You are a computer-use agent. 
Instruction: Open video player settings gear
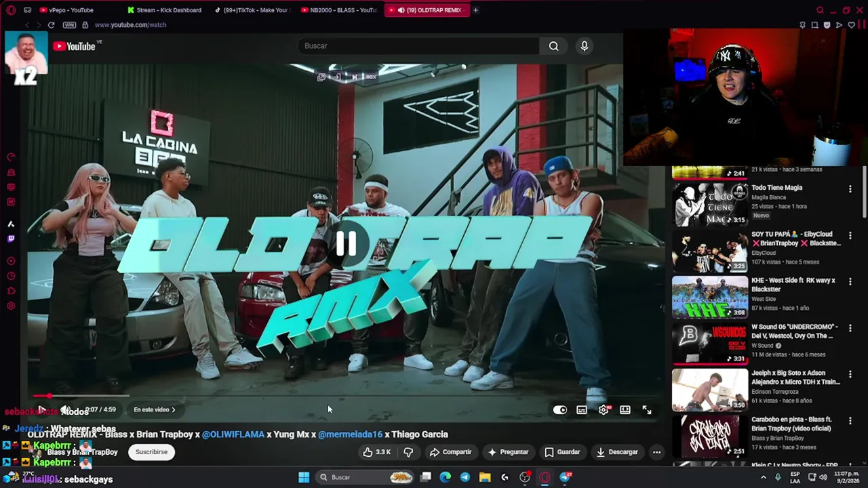click(604, 409)
